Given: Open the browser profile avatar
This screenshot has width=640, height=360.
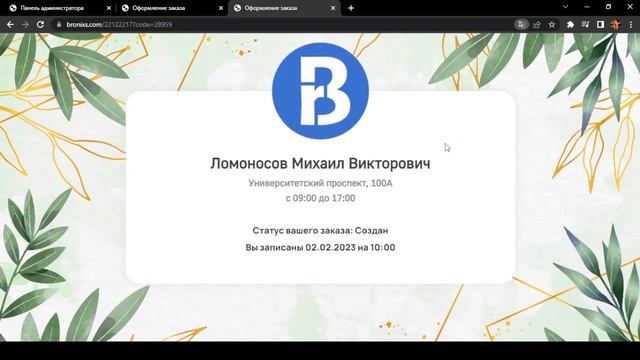Looking at the screenshot, I should pyautogui.click(x=616, y=24).
